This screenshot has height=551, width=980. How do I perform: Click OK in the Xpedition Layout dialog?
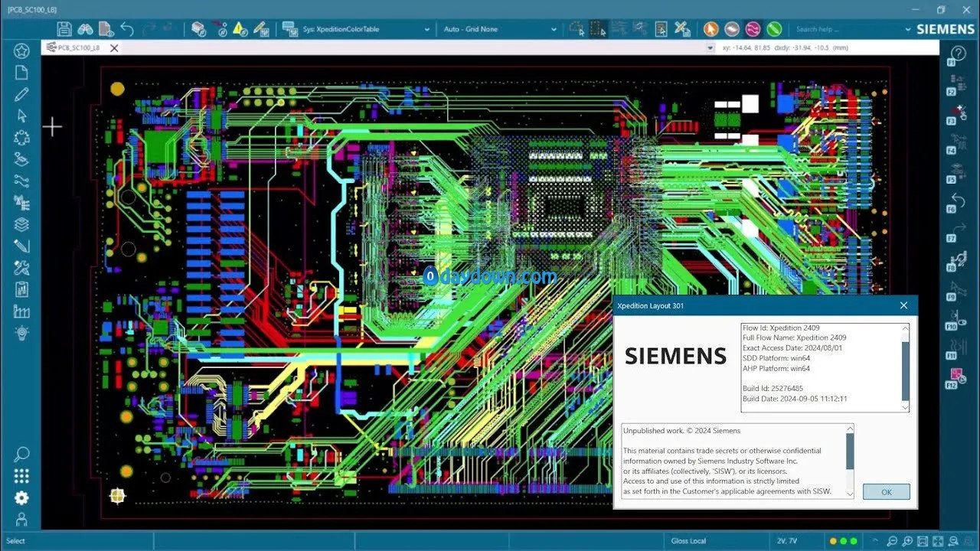(887, 491)
